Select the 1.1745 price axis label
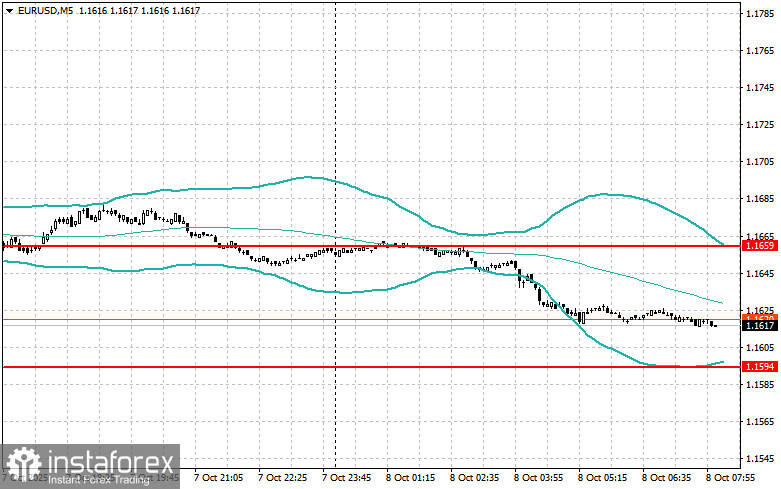 coord(760,88)
